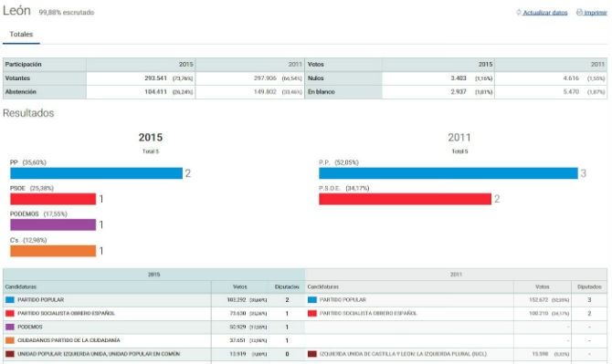Click the En blanco 2015 value 2.937
This screenshot has height=364, width=612.
tap(459, 92)
